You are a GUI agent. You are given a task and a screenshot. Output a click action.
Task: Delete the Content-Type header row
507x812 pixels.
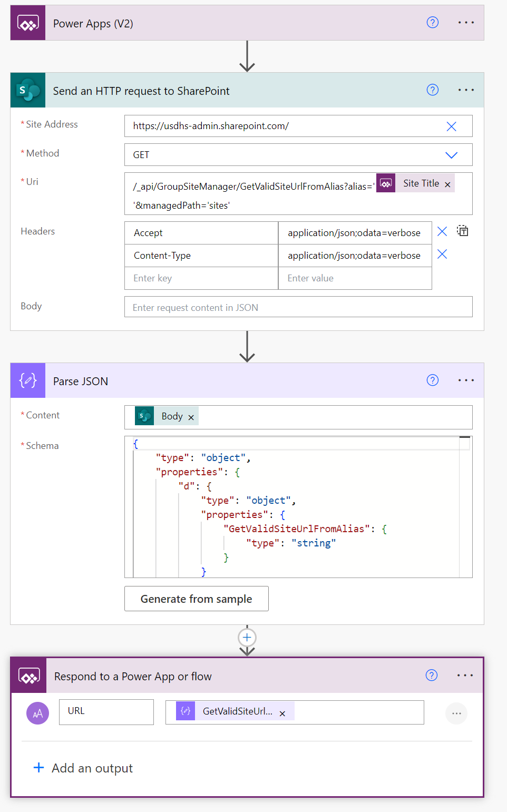(x=442, y=254)
